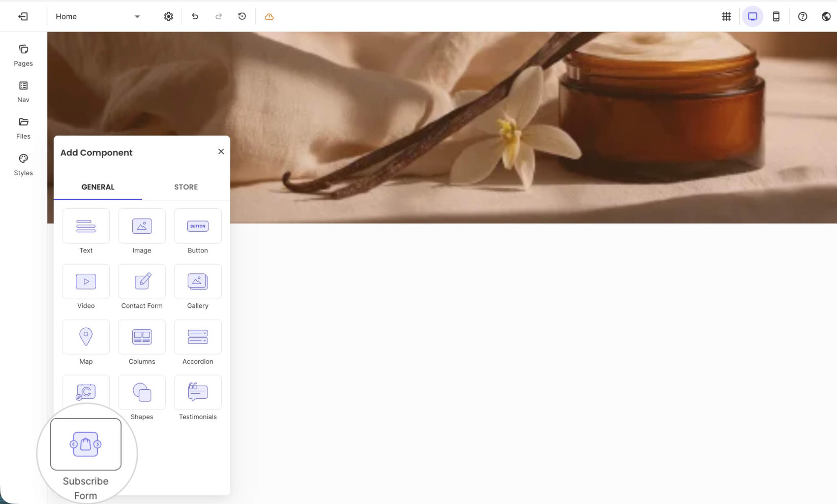Redo the last change
837x504 pixels.
[219, 16]
